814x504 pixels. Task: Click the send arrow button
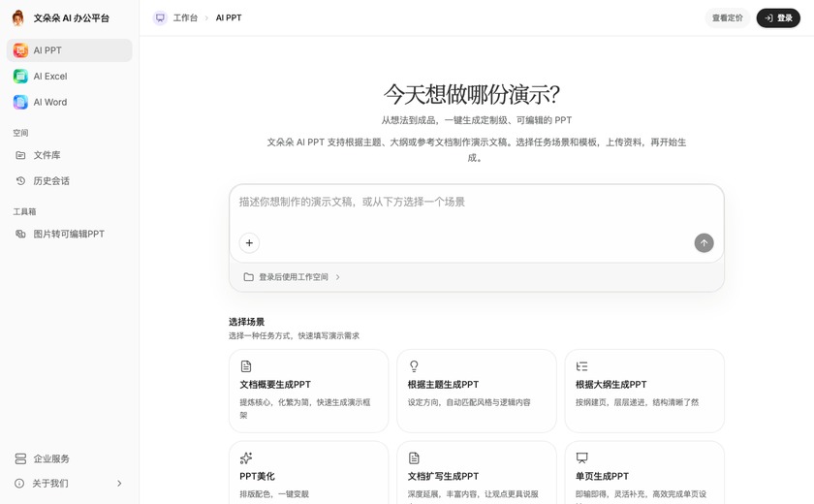coord(704,243)
